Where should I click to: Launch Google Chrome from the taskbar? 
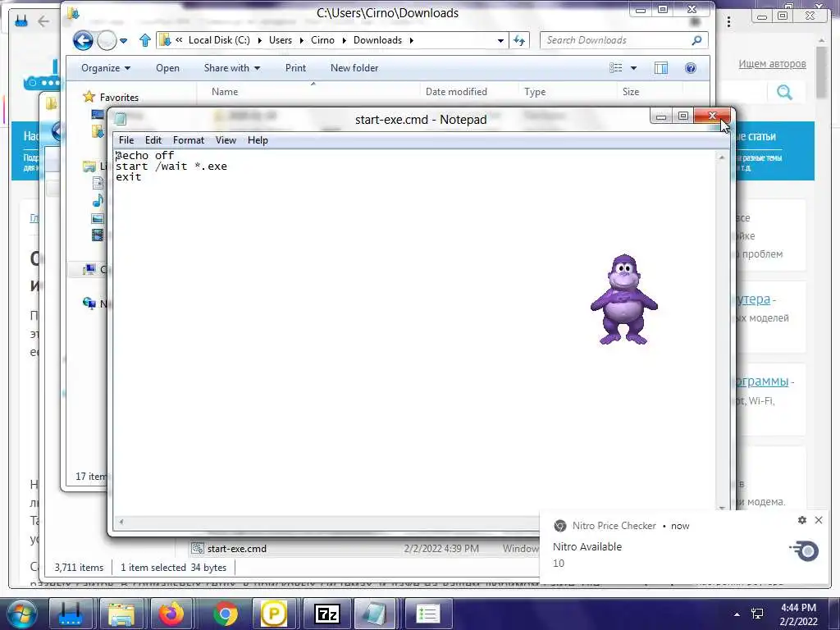click(225, 614)
